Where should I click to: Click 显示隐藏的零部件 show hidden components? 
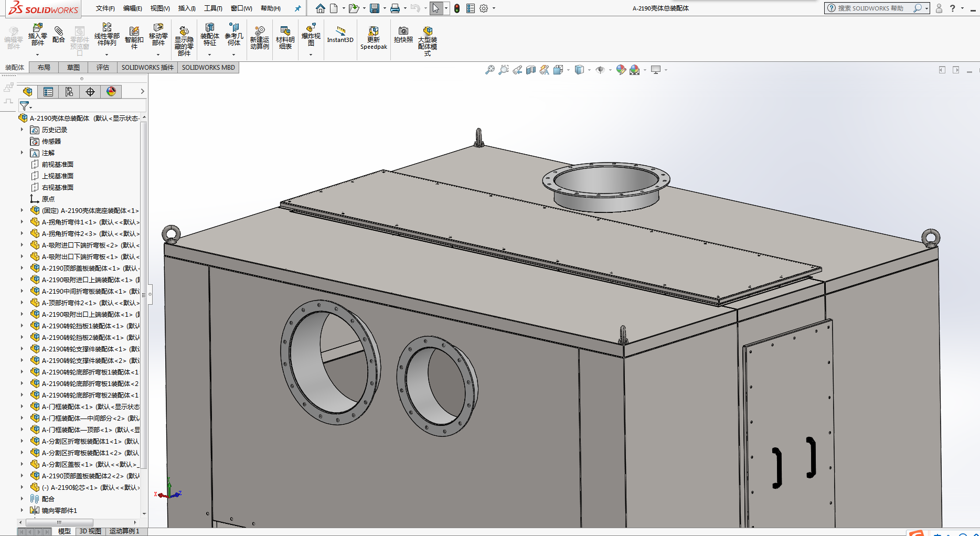184,40
